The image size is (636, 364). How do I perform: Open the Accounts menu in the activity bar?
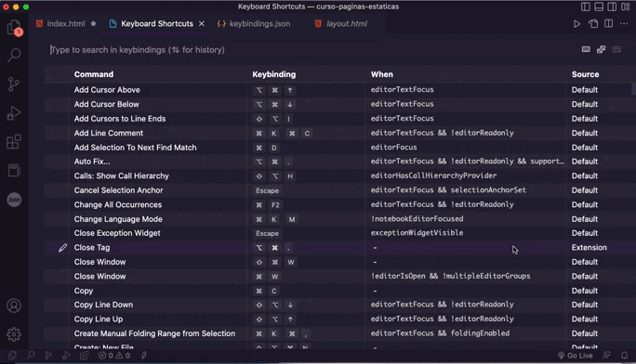tap(14, 305)
